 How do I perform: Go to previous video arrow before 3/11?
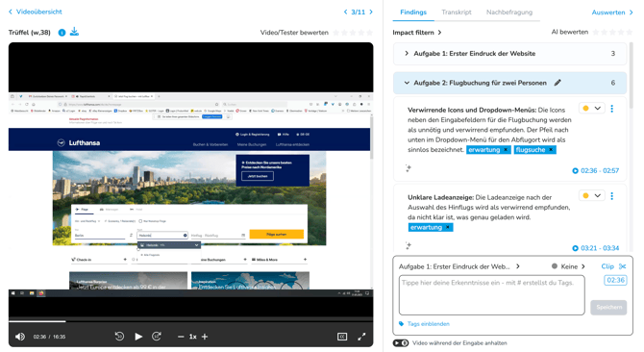345,12
